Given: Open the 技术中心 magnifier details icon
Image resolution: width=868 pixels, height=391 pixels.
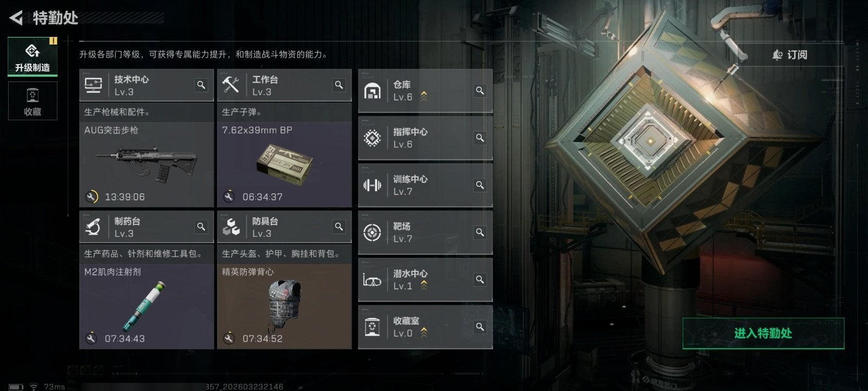Looking at the screenshot, I should [201, 85].
